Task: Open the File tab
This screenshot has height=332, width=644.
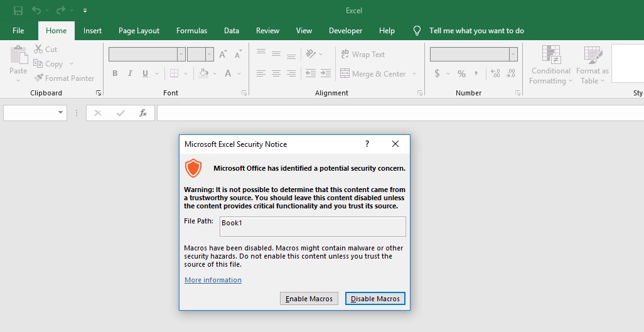Action: pyautogui.click(x=18, y=30)
